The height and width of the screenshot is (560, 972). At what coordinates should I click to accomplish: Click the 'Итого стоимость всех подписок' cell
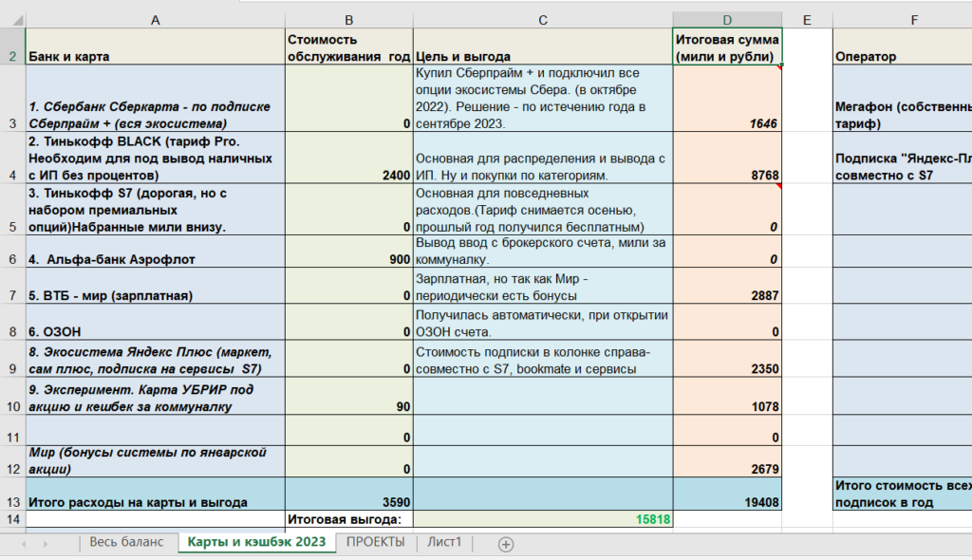pos(903,494)
